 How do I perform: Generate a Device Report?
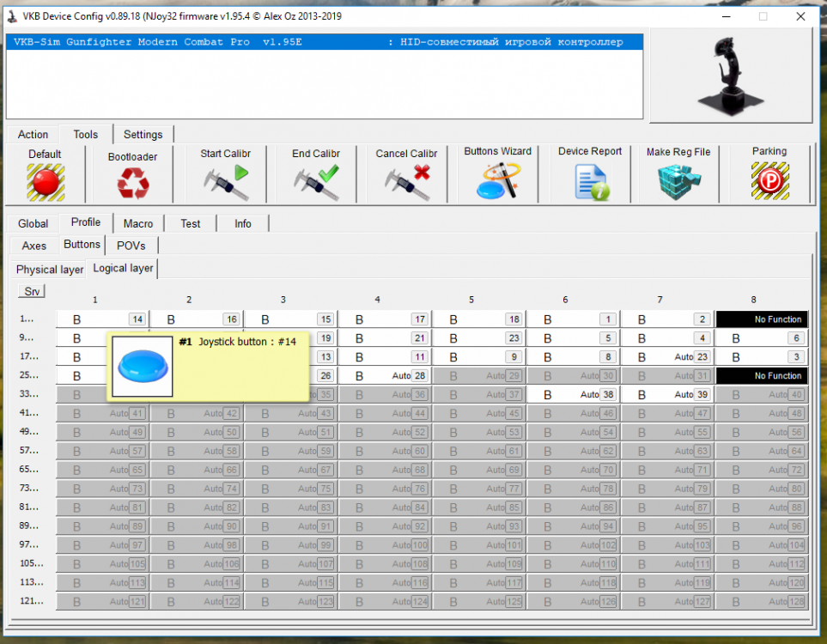click(590, 181)
